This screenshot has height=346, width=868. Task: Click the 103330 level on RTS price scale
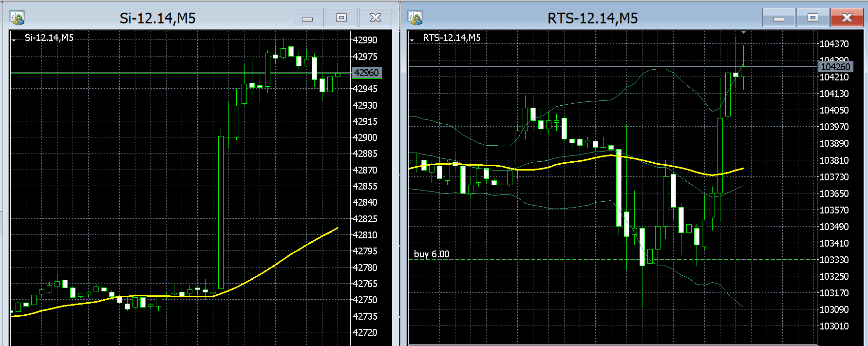tap(834, 260)
